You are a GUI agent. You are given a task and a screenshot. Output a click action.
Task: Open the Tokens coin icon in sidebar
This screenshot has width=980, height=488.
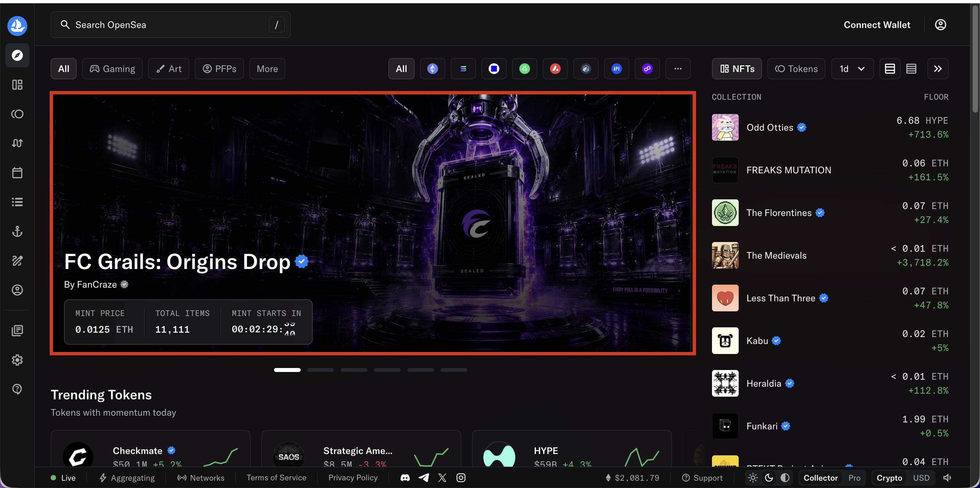coord(17,114)
